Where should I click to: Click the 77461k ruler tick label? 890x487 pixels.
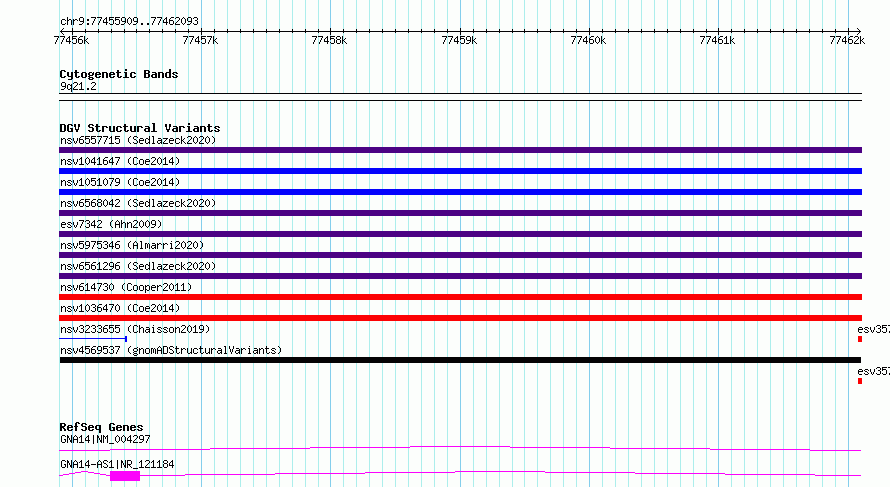pos(717,40)
